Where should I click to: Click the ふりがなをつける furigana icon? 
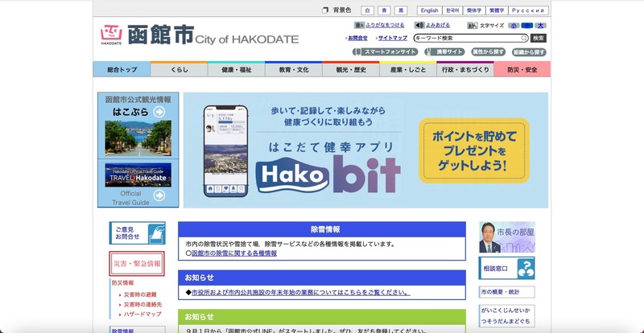coord(358,26)
